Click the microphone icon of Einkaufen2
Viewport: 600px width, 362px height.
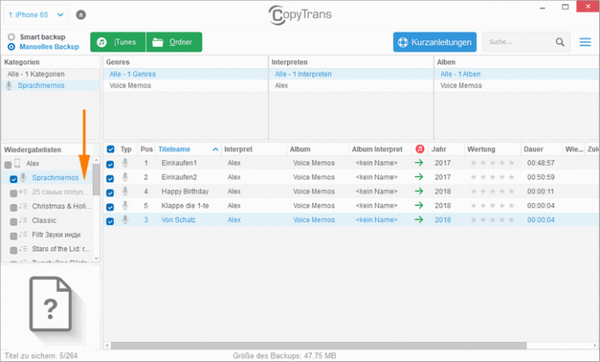[125, 177]
